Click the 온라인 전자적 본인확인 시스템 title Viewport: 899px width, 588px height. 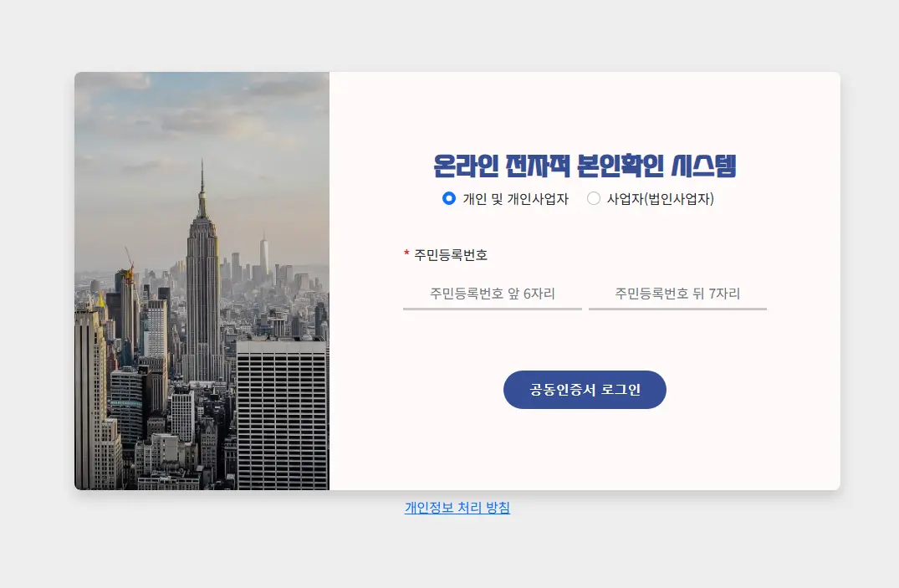click(585, 166)
